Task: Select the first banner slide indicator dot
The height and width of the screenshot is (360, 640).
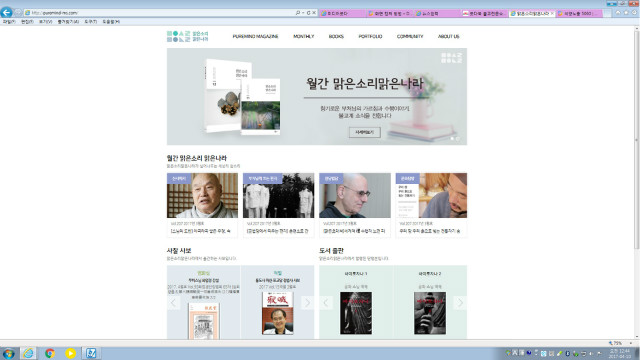Action: pyautogui.click(x=452, y=139)
